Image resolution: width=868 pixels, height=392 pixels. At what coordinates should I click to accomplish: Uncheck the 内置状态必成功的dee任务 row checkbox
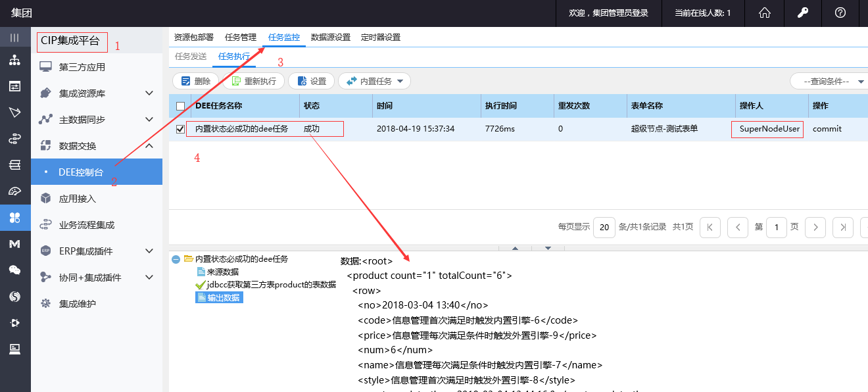point(181,130)
